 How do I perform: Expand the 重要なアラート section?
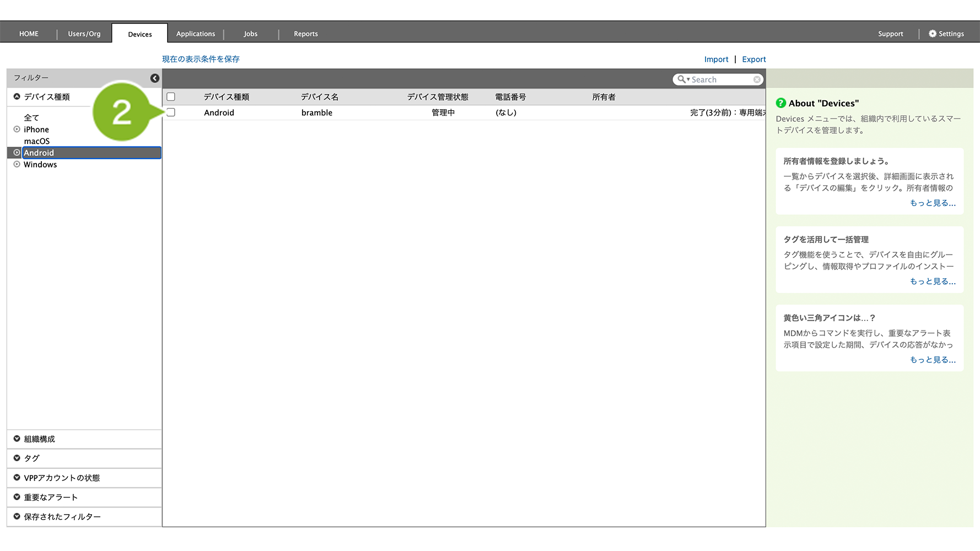click(17, 497)
